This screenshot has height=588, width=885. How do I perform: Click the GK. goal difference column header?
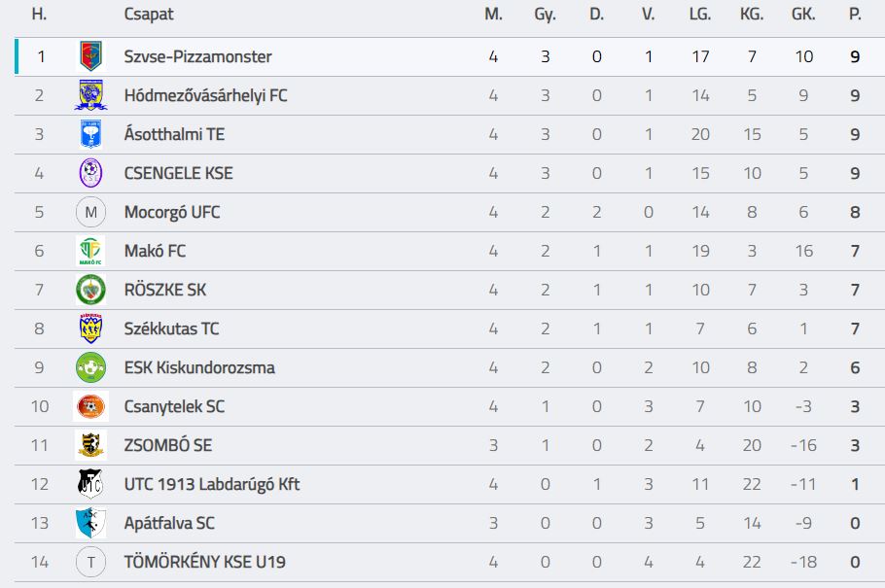802,16
